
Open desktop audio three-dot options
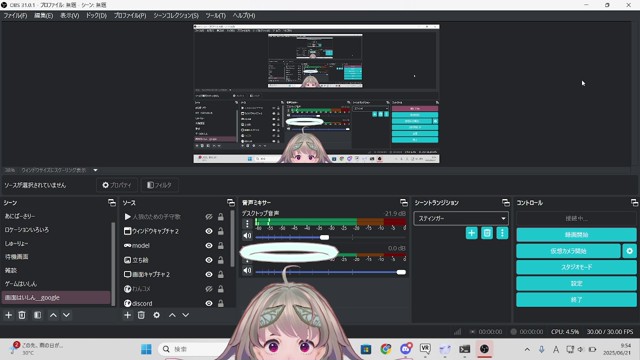[247, 224]
